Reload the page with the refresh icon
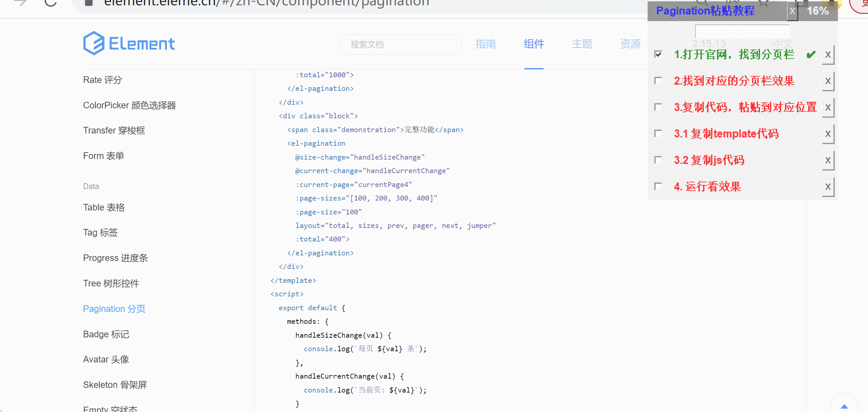Viewport: 868px width, 412px height. (51, 3)
